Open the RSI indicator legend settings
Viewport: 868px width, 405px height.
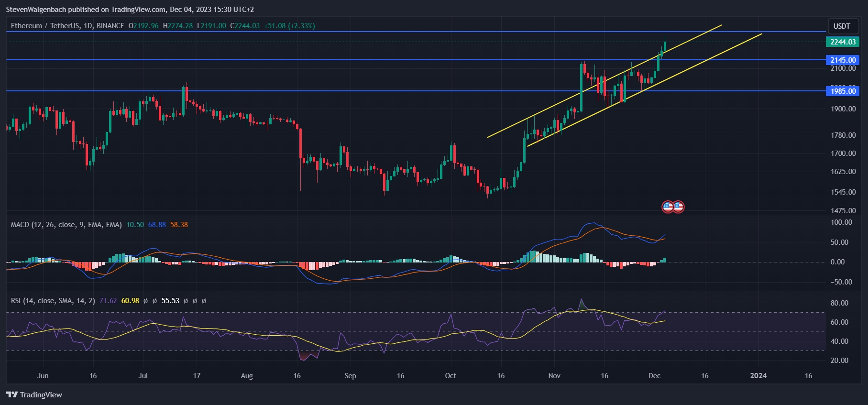(53, 301)
